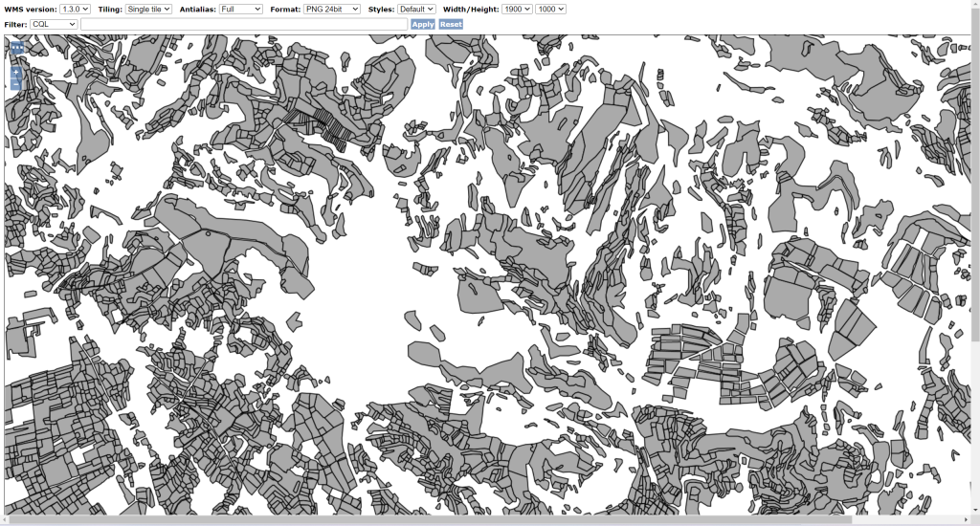This screenshot has width=980, height=526.
Task: Open the Filter type CQL dropdown
Action: [54, 24]
